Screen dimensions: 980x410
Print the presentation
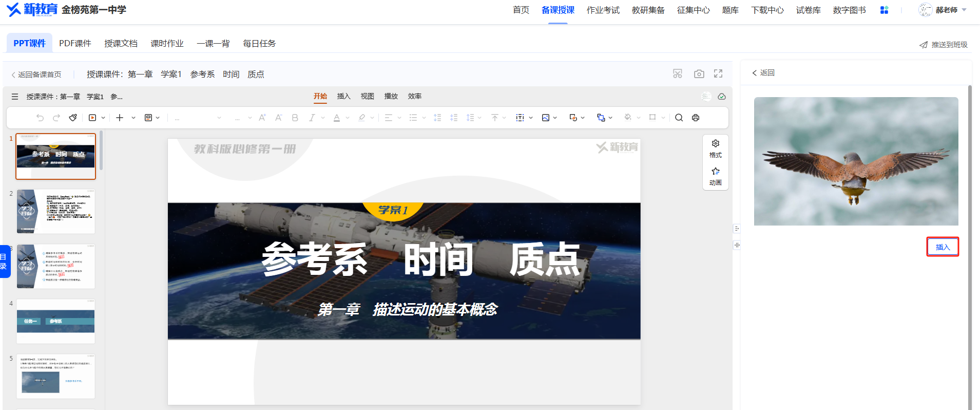(x=696, y=118)
